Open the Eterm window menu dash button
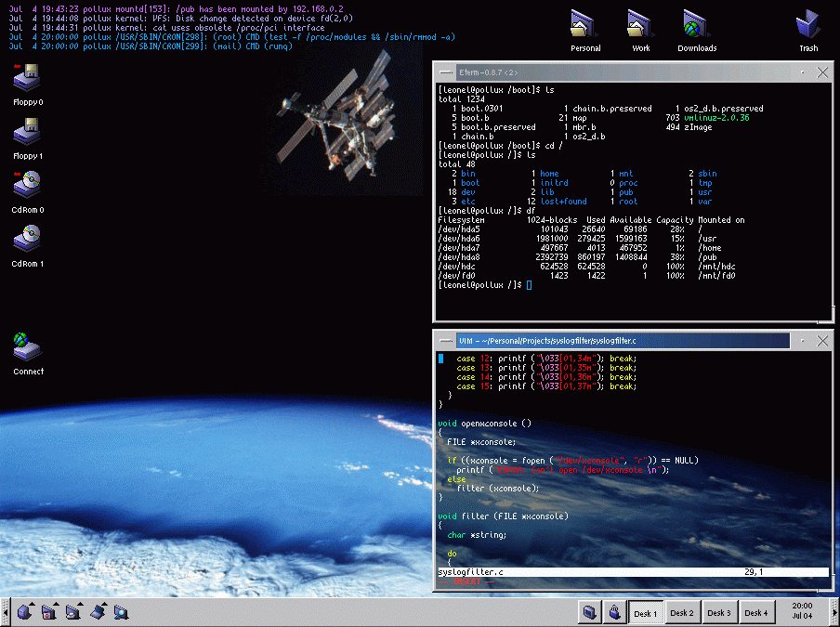The height and width of the screenshot is (627, 840). tap(445, 72)
